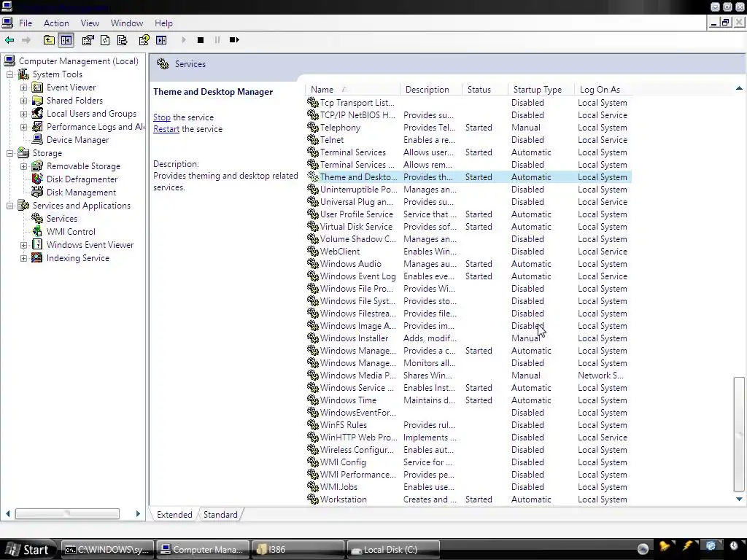Select Disk Defragmenter in the tree
The image size is (747, 560).
(x=82, y=179)
